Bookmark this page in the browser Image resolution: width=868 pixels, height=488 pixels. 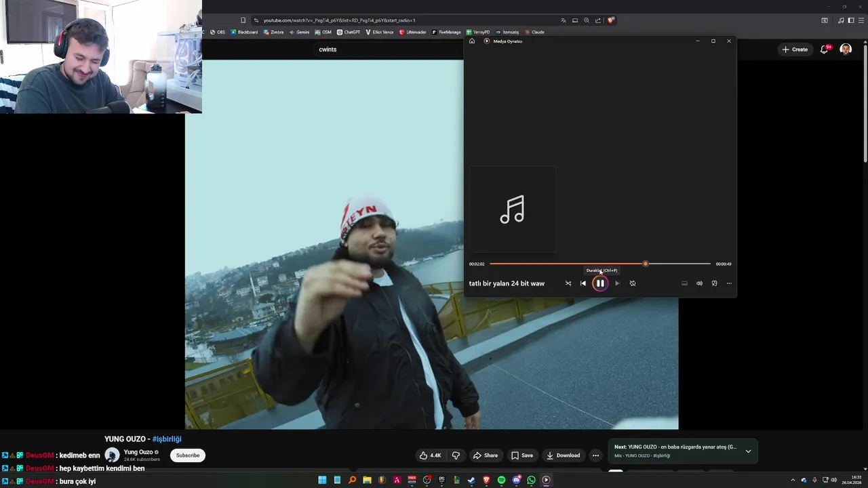243,20
